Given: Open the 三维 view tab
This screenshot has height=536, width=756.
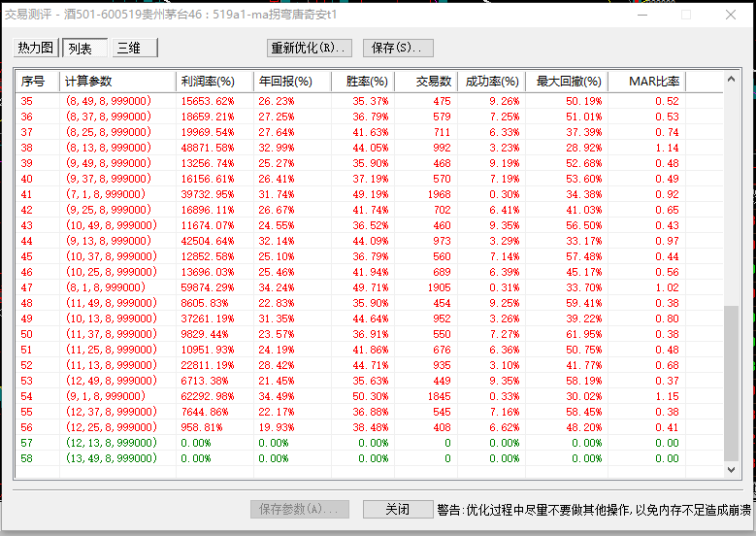Looking at the screenshot, I should point(135,48).
